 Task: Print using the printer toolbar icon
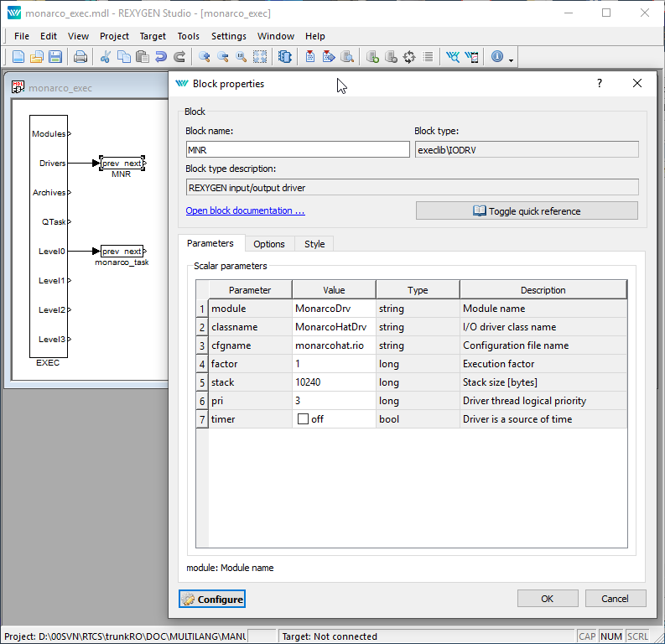[81, 56]
